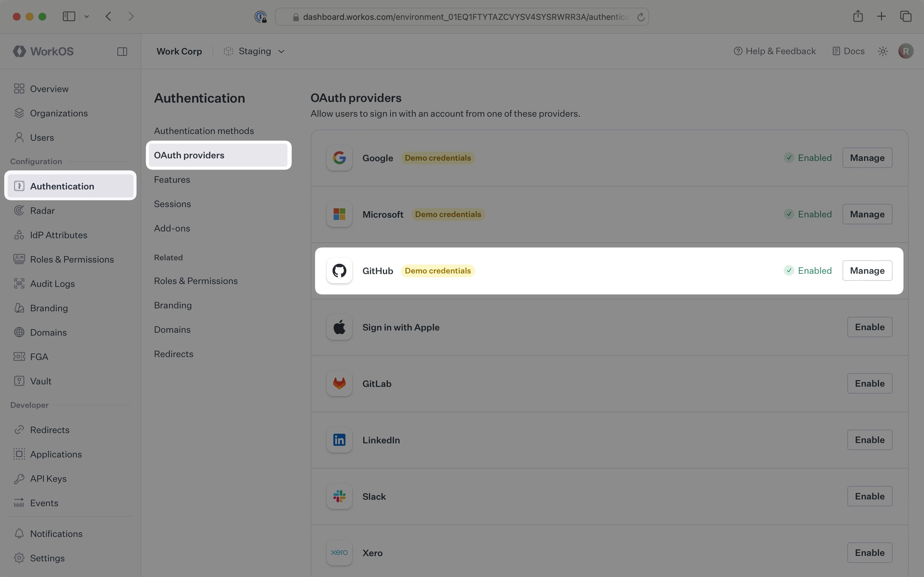Viewport: 924px width, 577px height.
Task: Toggle the light/dark theme sun icon
Action: click(x=882, y=51)
